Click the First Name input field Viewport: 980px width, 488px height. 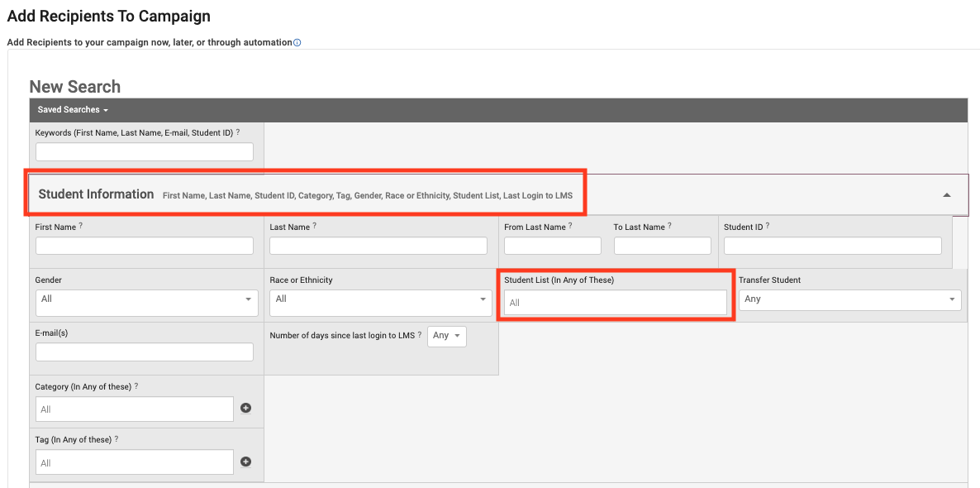[145, 246]
